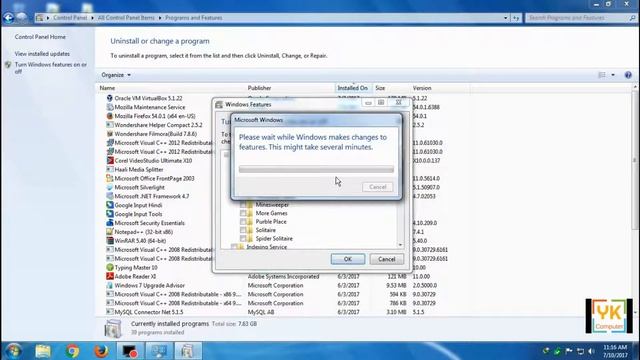Click Turn Windows features on or off
The image size is (640, 360).
51,68
